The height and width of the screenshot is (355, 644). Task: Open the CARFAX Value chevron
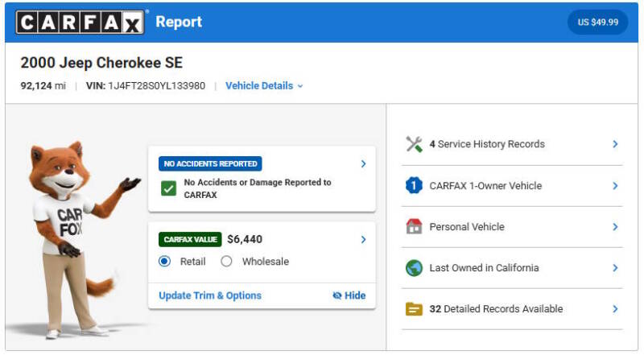pyautogui.click(x=364, y=240)
